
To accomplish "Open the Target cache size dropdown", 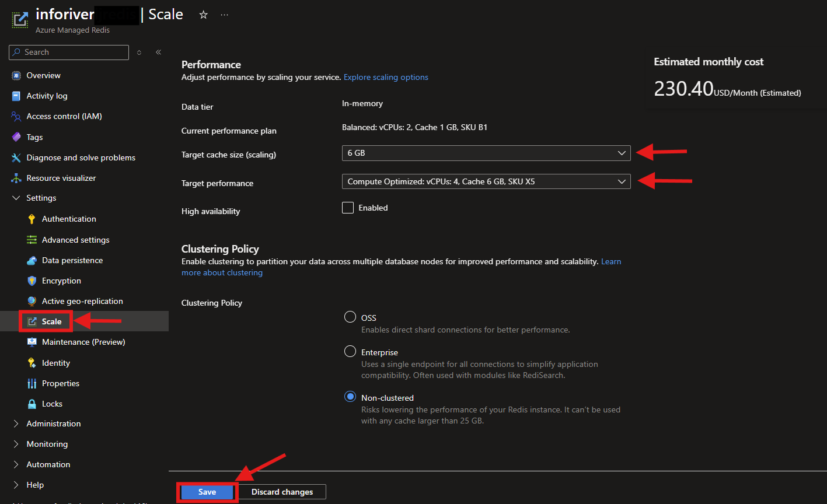I will pyautogui.click(x=486, y=153).
